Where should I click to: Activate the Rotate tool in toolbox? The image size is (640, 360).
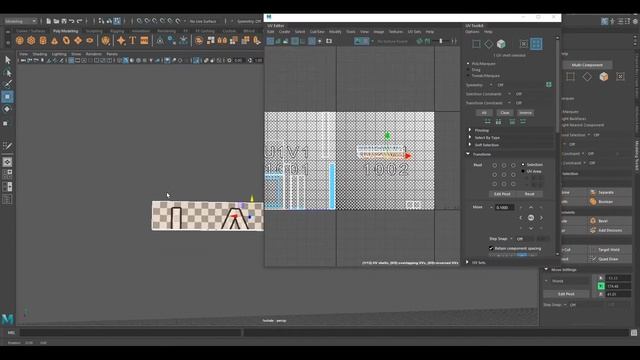[7, 109]
